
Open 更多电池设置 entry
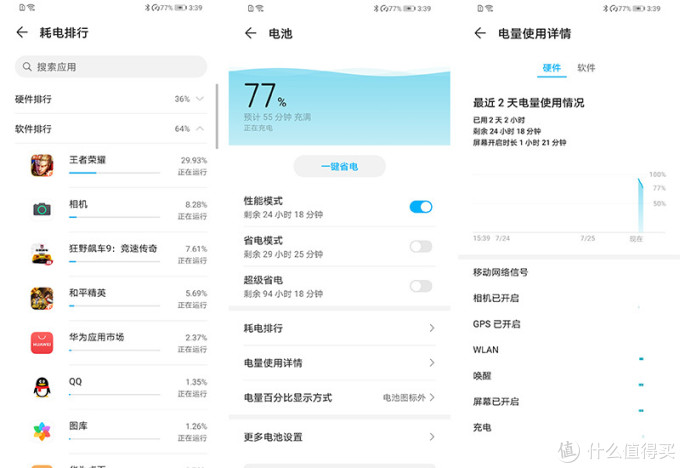point(339,437)
